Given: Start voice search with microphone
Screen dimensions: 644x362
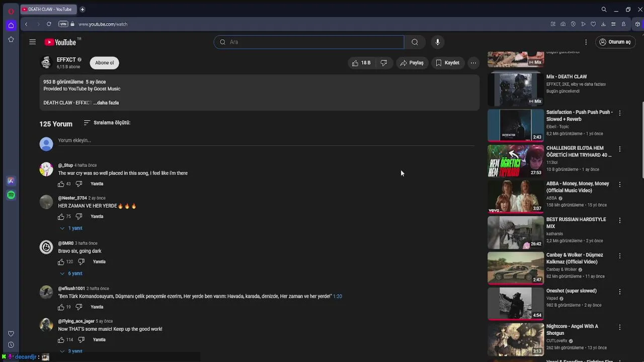Looking at the screenshot, I should click(x=437, y=42).
